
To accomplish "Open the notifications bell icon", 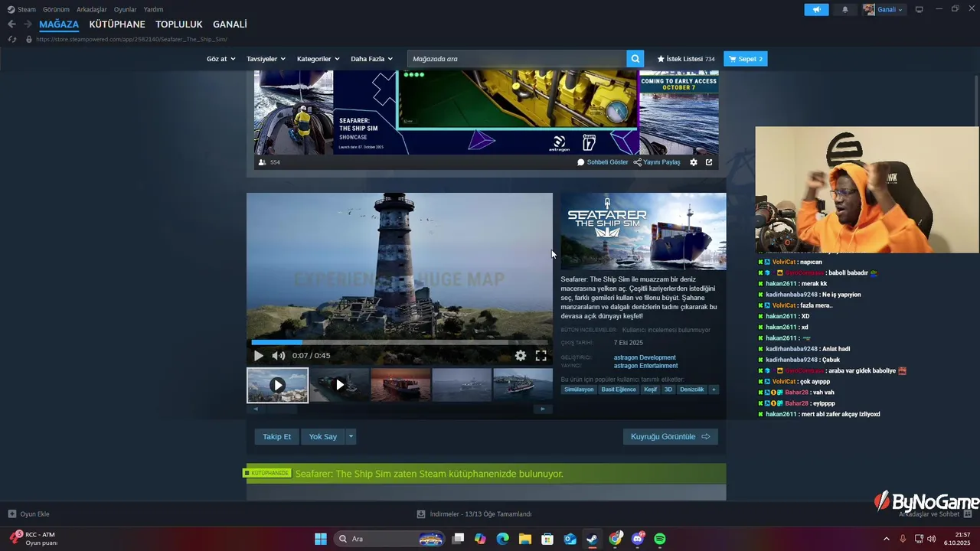I will 845,10.
